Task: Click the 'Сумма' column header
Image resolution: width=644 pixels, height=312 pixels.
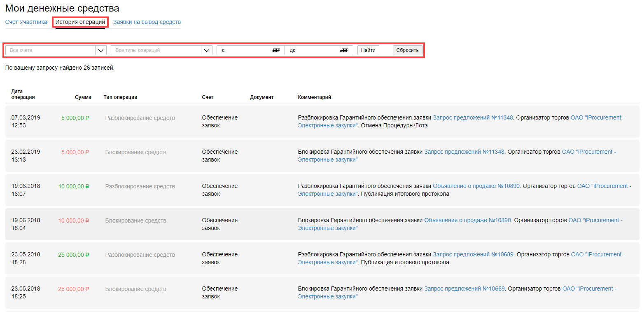Action: tap(83, 97)
